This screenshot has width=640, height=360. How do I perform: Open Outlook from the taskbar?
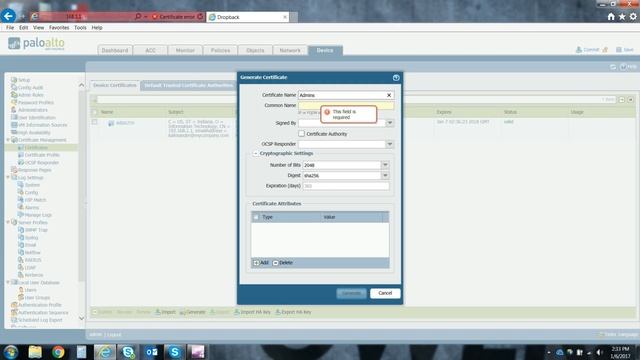(151, 352)
